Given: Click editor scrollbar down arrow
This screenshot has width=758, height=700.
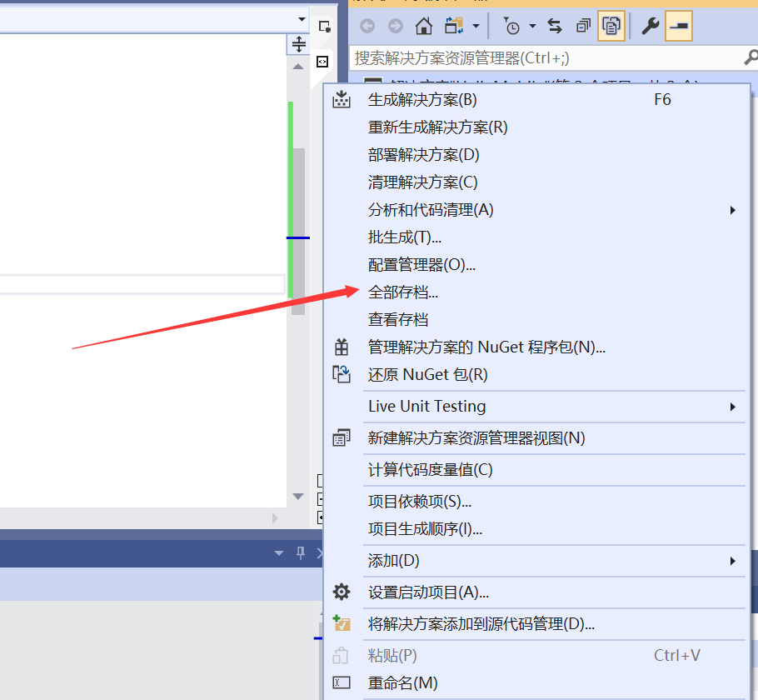Looking at the screenshot, I should [298, 497].
